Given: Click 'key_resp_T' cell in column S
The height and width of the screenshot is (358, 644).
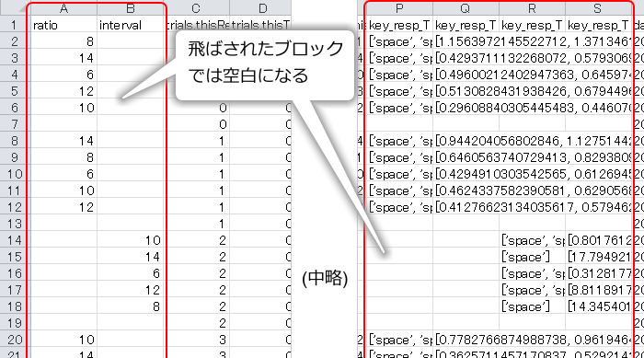Looking at the screenshot, I should click(x=598, y=25).
